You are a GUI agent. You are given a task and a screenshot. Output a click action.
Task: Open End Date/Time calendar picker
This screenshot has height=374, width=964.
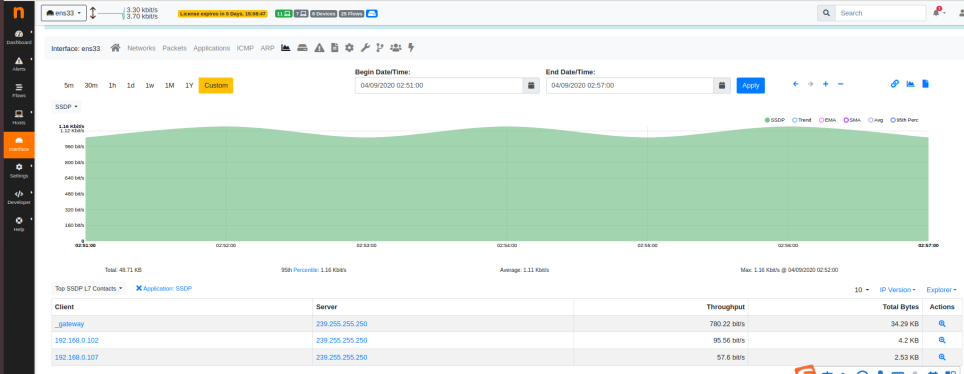point(722,86)
